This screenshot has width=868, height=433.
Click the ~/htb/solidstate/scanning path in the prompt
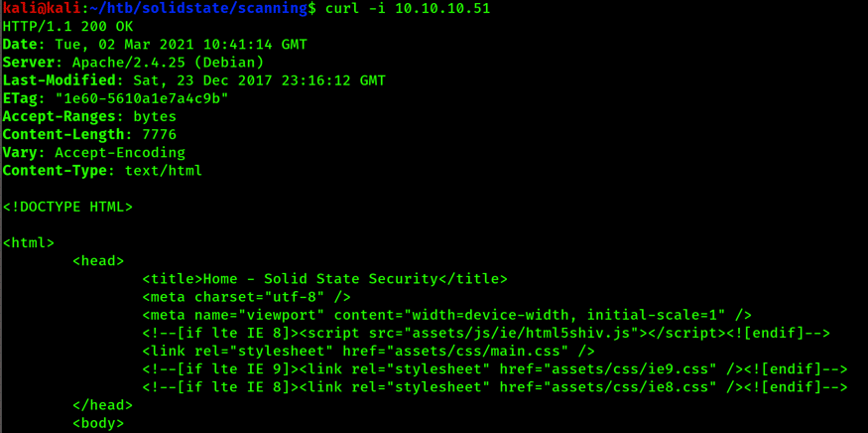click(188, 8)
